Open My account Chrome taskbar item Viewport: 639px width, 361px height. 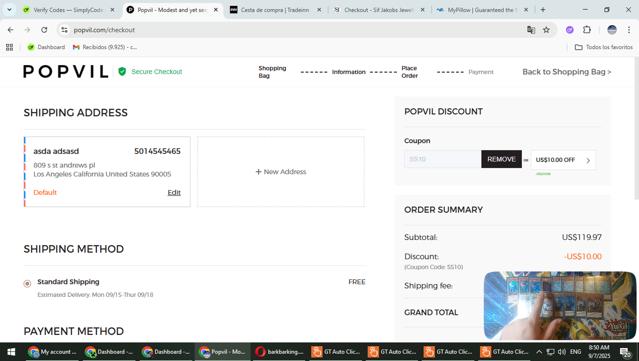click(x=52, y=352)
